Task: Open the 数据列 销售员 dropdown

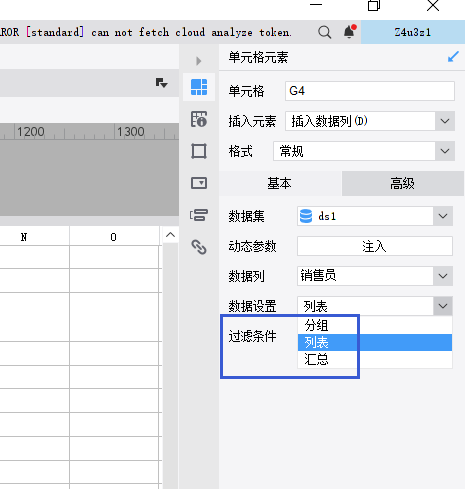Action: (443, 276)
